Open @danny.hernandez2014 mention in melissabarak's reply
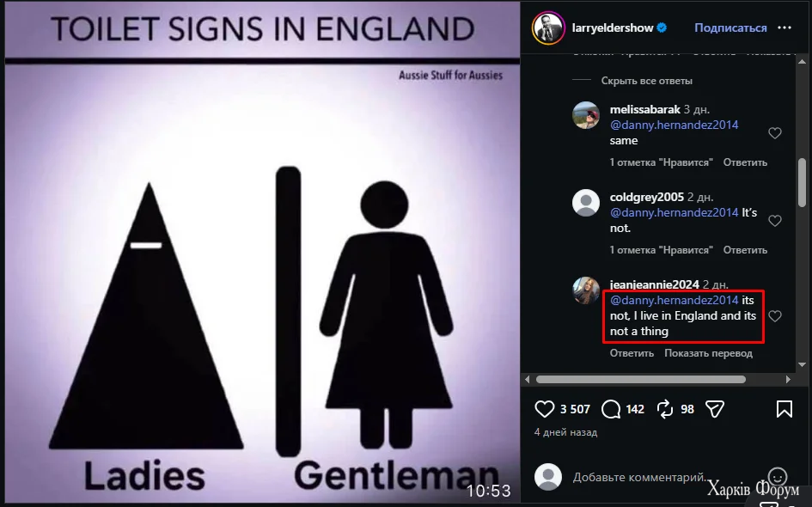This screenshot has height=507, width=812. (x=674, y=125)
